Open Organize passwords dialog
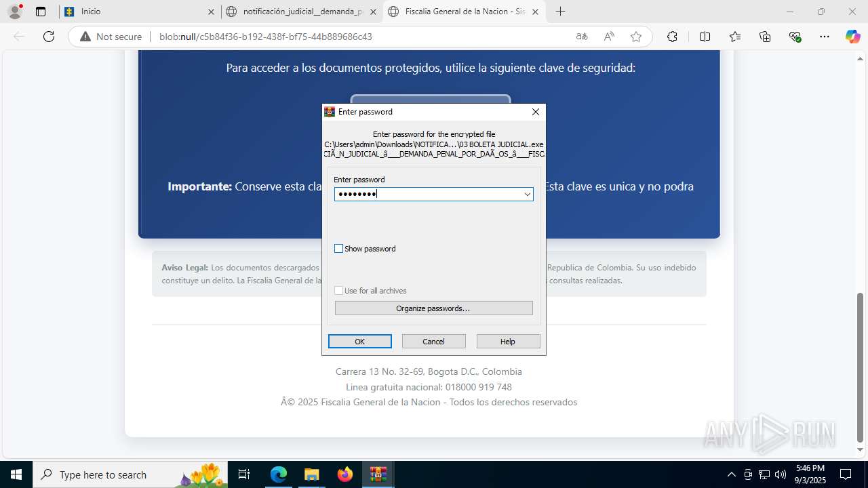Image resolution: width=868 pixels, height=488 pixels. pos(434,308)
